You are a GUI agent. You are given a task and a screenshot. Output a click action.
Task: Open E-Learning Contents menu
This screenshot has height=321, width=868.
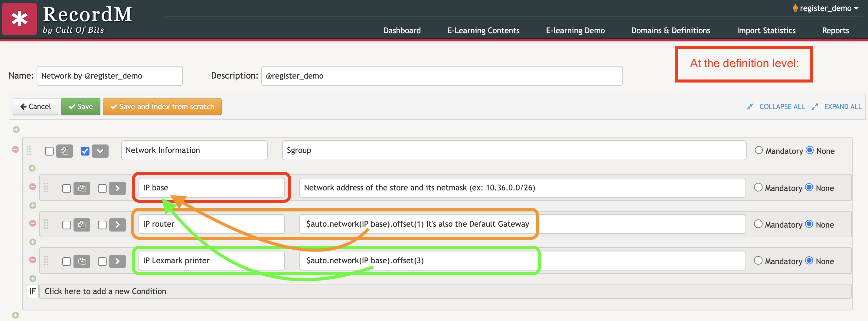483,31
